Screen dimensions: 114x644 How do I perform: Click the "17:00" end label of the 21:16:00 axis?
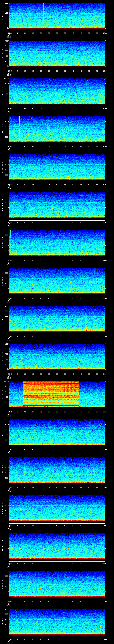(x=105, y=109)
